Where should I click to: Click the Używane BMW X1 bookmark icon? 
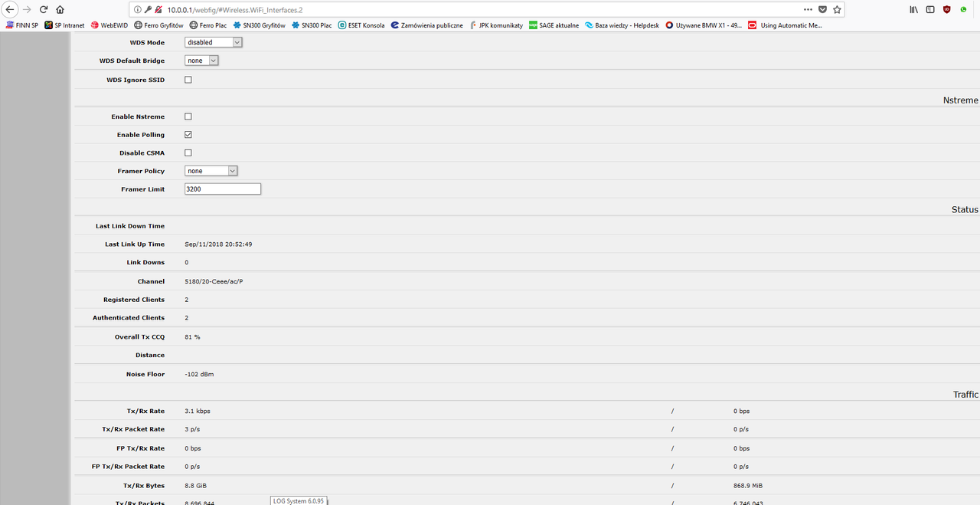point(670,25)
